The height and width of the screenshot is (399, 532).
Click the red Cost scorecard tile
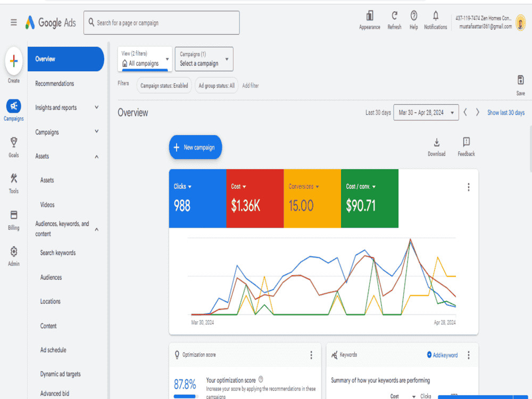255,198
